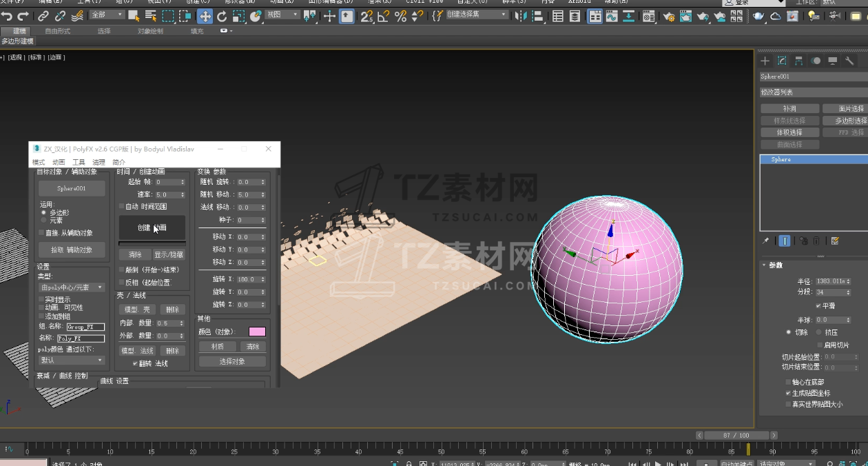
Task: Select the Move transform tool
Action: click(x=205, y=16)
